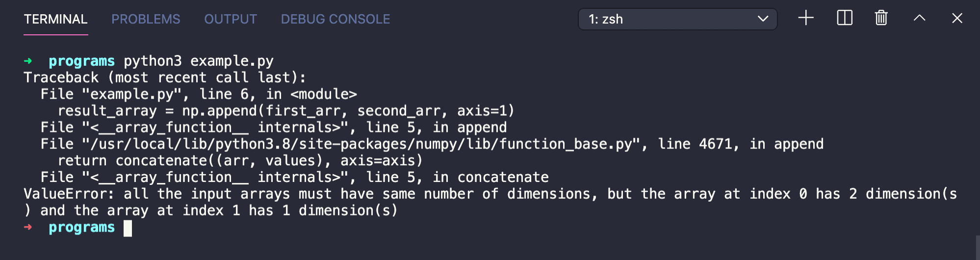This screenshot has height=260, width=980.
Task: Click the np.append code line in traceback
Action: [286, 111]
